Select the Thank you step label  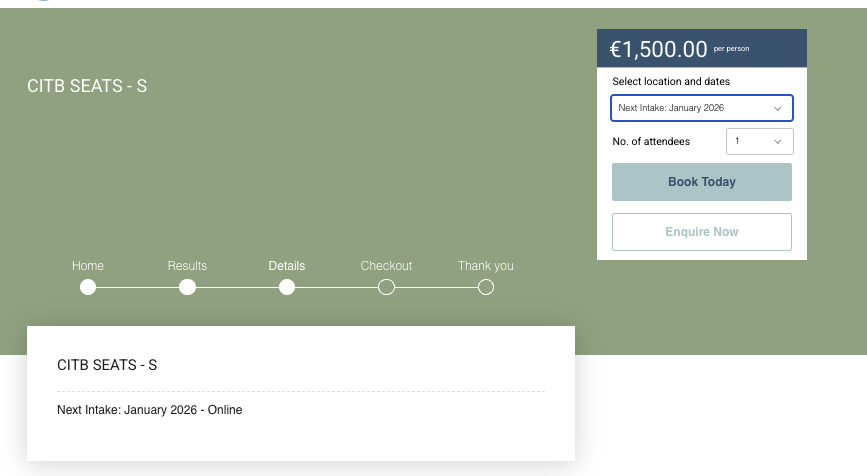coord(486,266)
